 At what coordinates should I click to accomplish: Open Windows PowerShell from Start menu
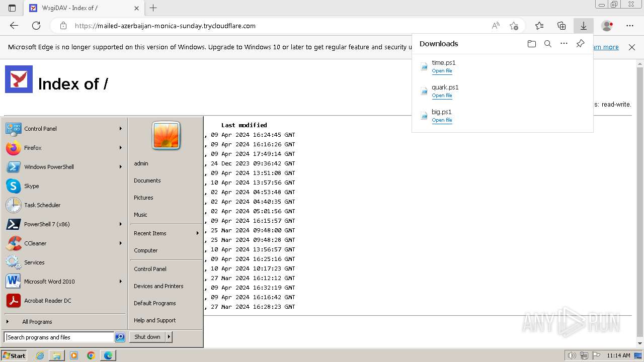pos(64,167)
